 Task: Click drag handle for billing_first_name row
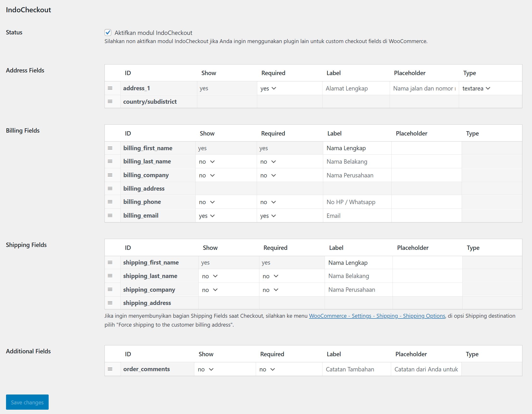[x=110, y=148]
